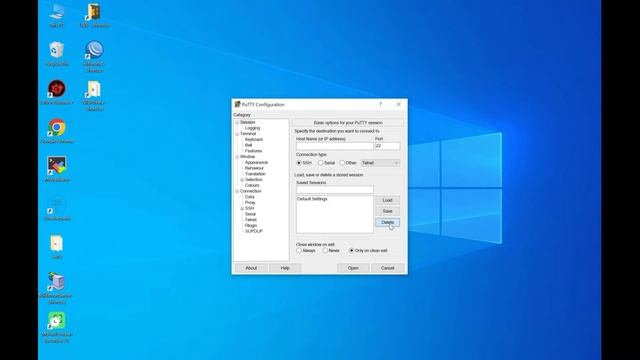The height and width of the screenshot is (360, 640).
Task: Set close window on exit to Always
Action: click(299, 251)
